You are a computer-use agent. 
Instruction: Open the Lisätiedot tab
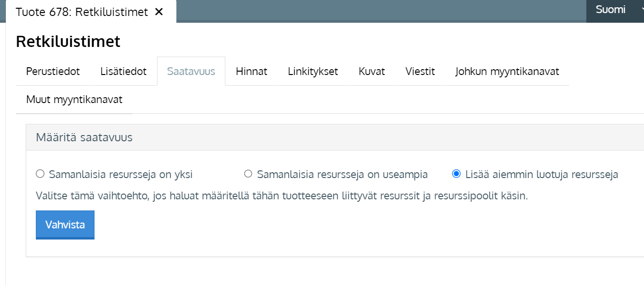pyautogui.click(x=123, y=72)
